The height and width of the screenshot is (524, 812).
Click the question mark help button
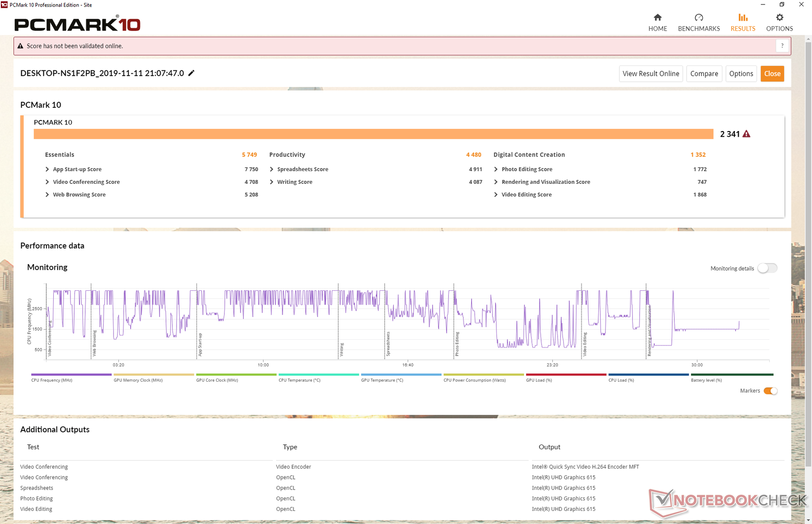click(782, 46)
